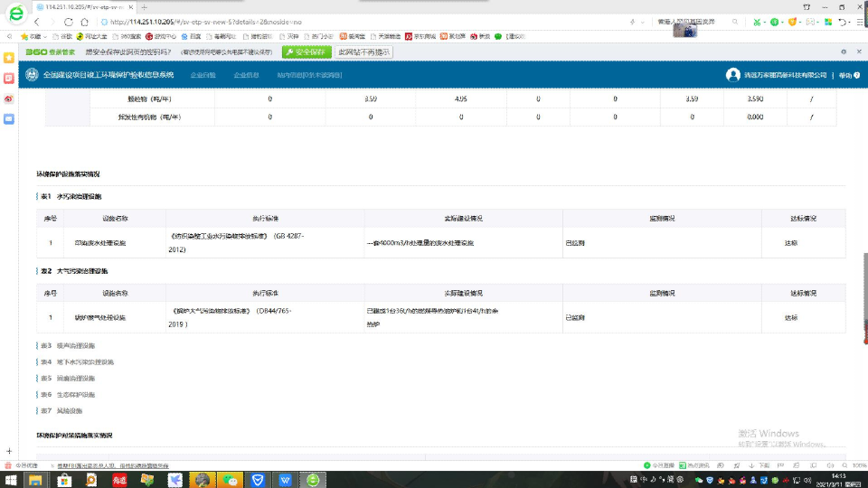Open the 企业信息 menu item
The height and width of the screenshot is (488, 868).
(x=246, y=75)
